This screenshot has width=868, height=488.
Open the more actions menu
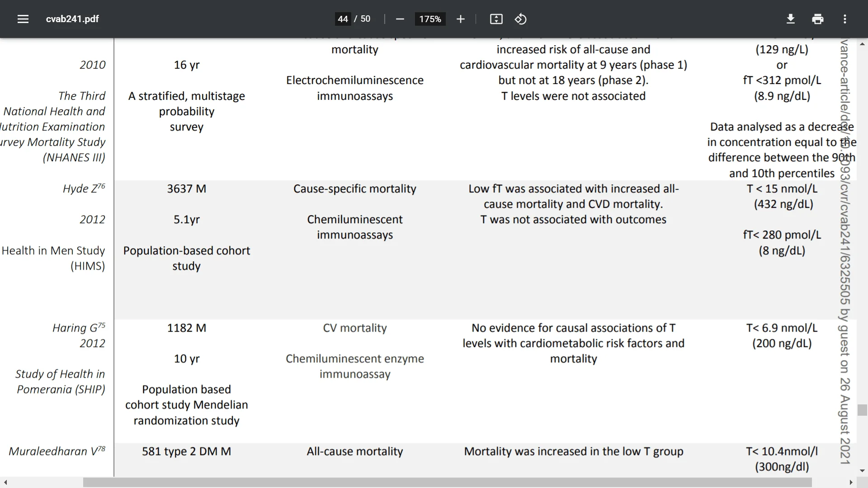coord(844,19)
